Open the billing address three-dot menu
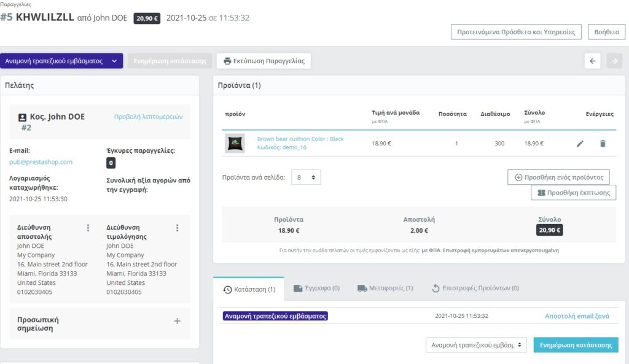The width and height of the screenshot is (629, 364). click(x=178, y=228)
